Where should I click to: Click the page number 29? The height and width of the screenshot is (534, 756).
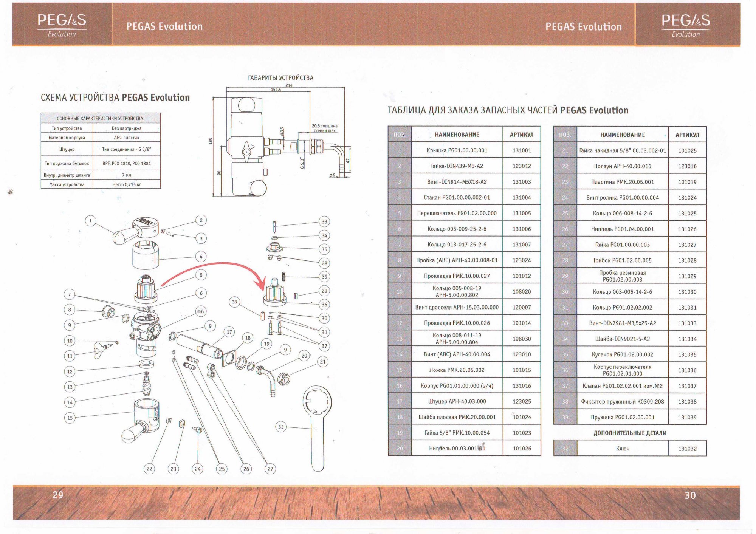coord(58,495)
